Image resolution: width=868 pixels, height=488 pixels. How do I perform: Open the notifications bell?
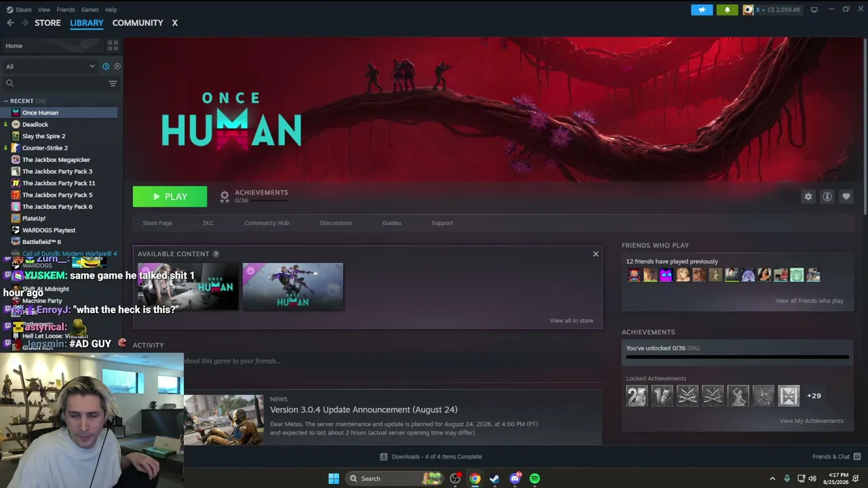tap(727, 9)
